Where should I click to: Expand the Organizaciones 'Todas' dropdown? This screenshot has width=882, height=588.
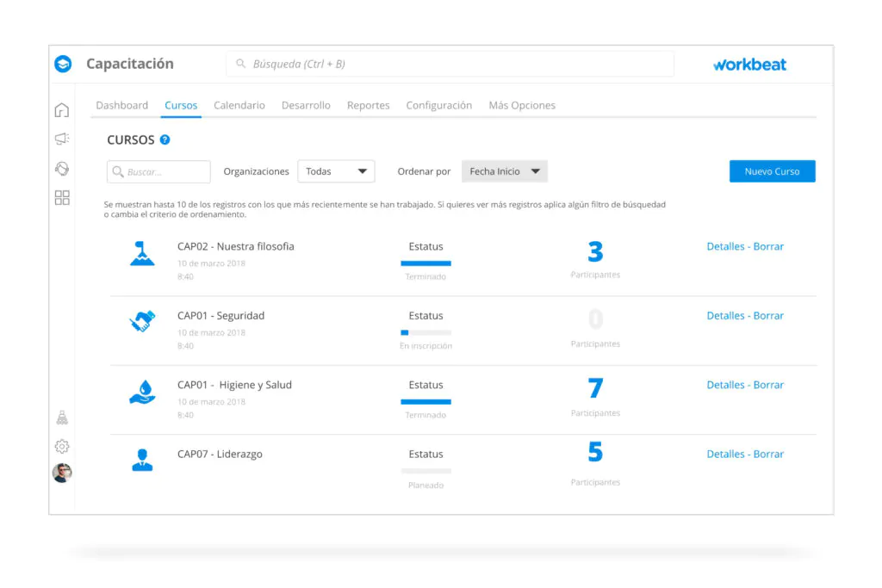[336, 171]
